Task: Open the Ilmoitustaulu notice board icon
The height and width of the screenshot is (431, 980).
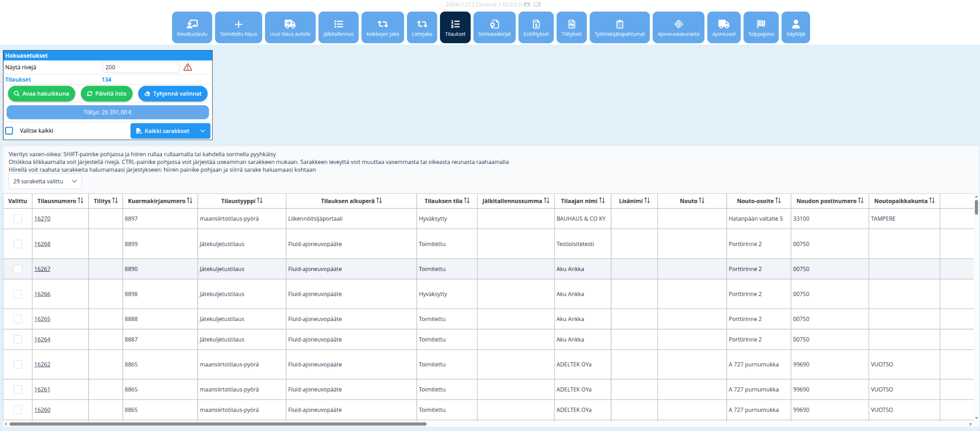Action: tap(192, 24)
